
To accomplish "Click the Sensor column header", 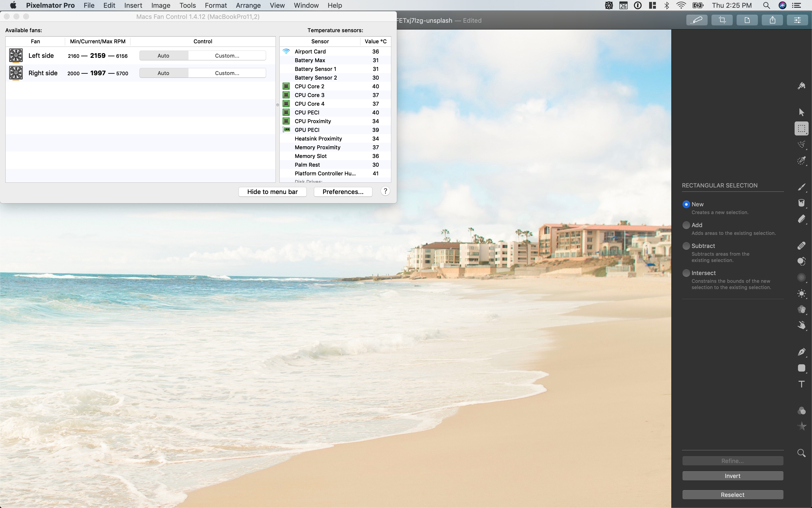I will 320,41.
